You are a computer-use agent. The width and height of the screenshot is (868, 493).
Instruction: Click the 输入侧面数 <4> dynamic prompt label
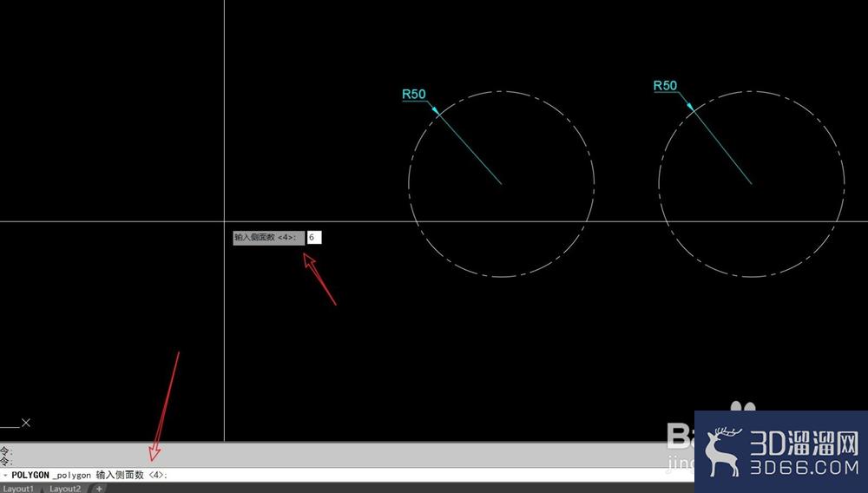point(268,237)
